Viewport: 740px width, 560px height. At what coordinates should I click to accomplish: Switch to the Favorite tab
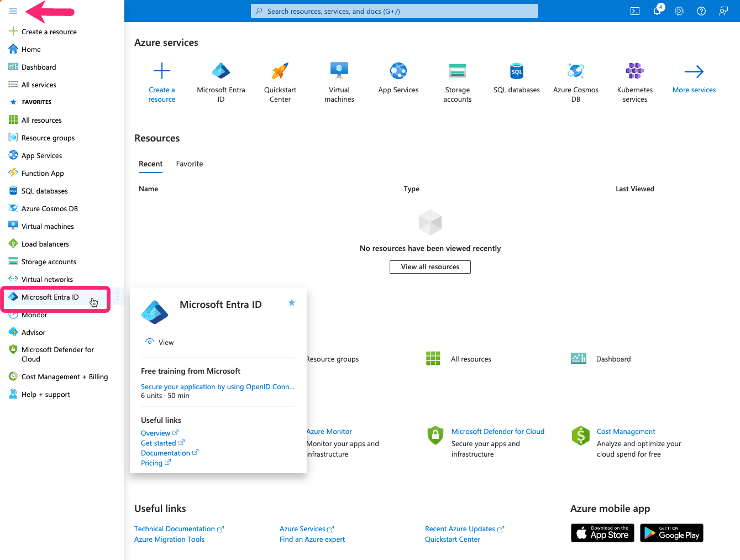[190, 164]
